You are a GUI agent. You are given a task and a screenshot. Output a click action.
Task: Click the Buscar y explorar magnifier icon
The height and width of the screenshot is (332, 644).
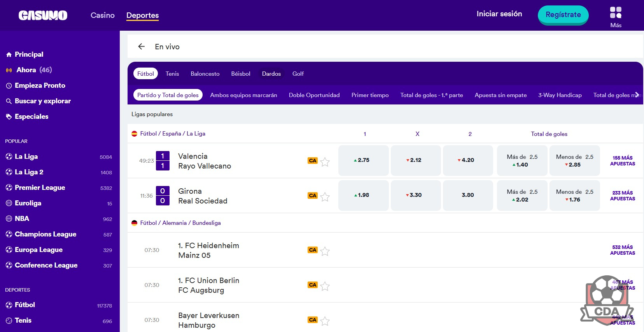(x=9, y=101)
